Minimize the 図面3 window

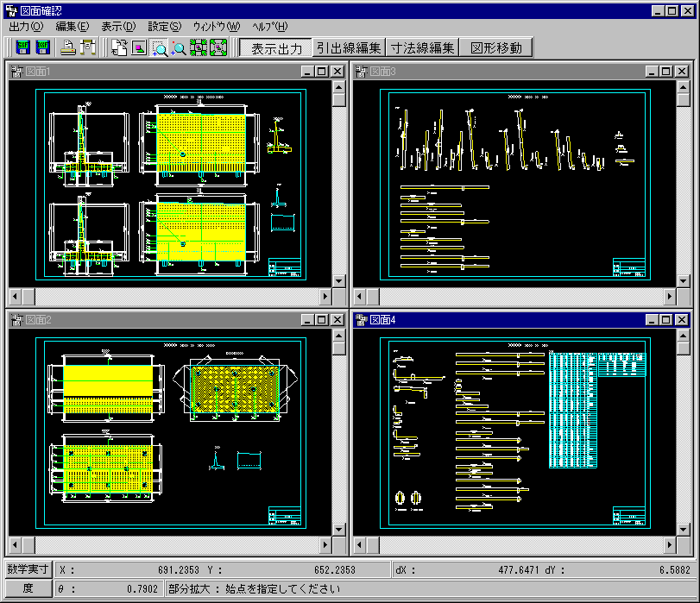tap(652, 72)
